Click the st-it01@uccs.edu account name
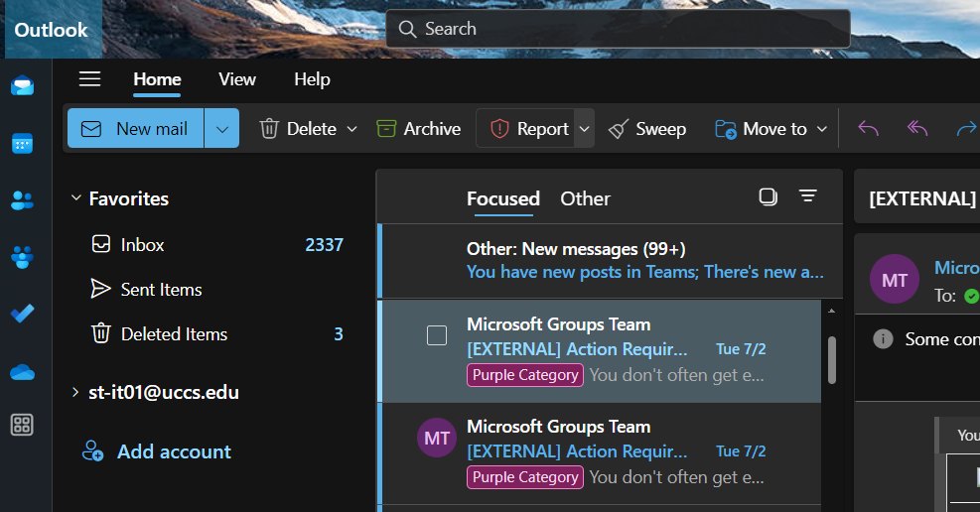This screenshot has width=980, height=512. coord(164,392)
